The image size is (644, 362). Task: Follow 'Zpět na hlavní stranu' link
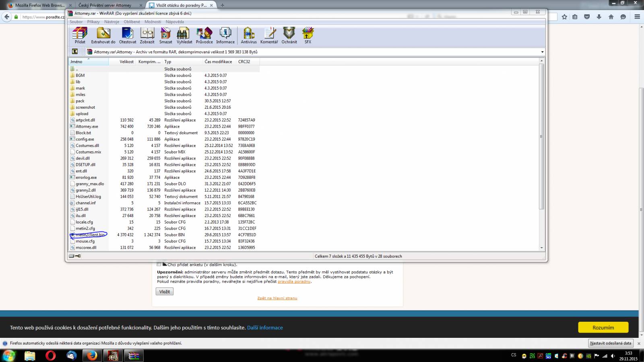click(x=277, y=298)
